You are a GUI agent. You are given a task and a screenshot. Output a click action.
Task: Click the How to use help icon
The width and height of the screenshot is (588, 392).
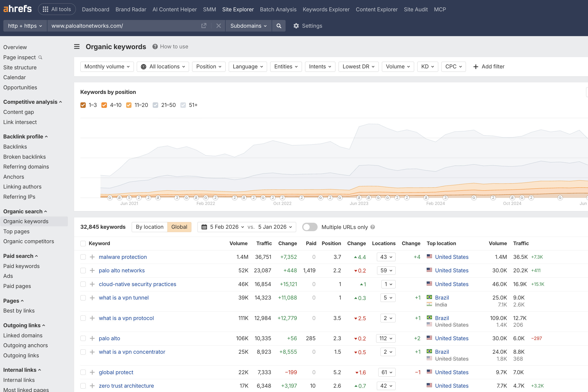click(155, 46)
